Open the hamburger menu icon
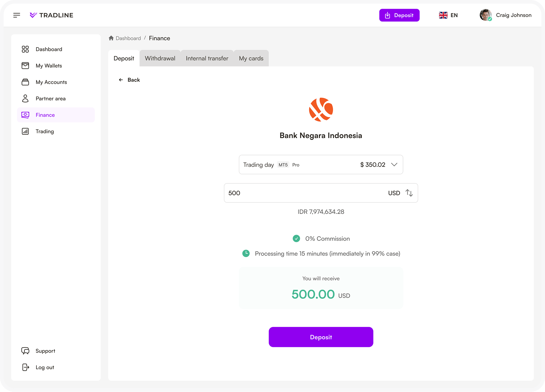The image size is (545, 392). [17, 15]
